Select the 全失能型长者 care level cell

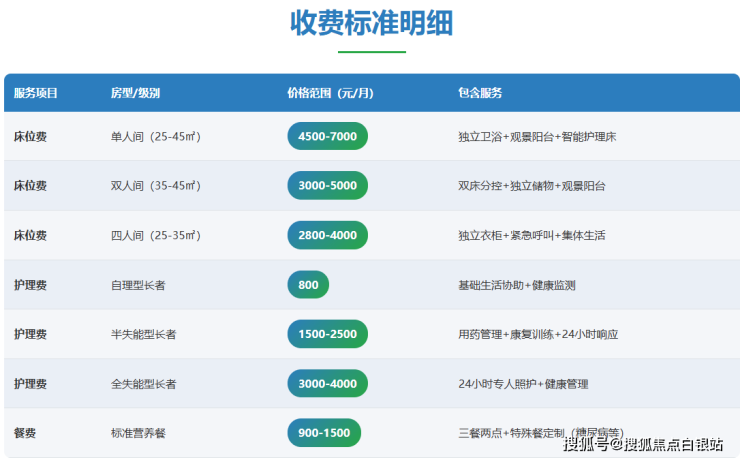[x=143, y=384]
